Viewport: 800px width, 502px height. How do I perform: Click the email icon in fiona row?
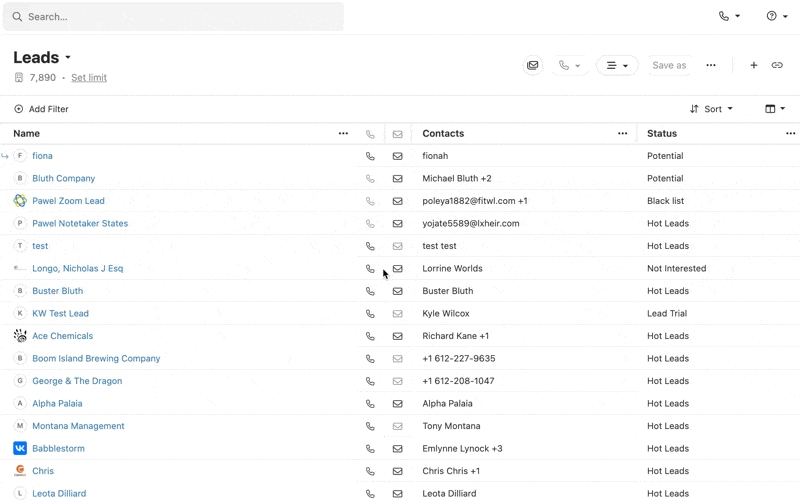point(397,156)
